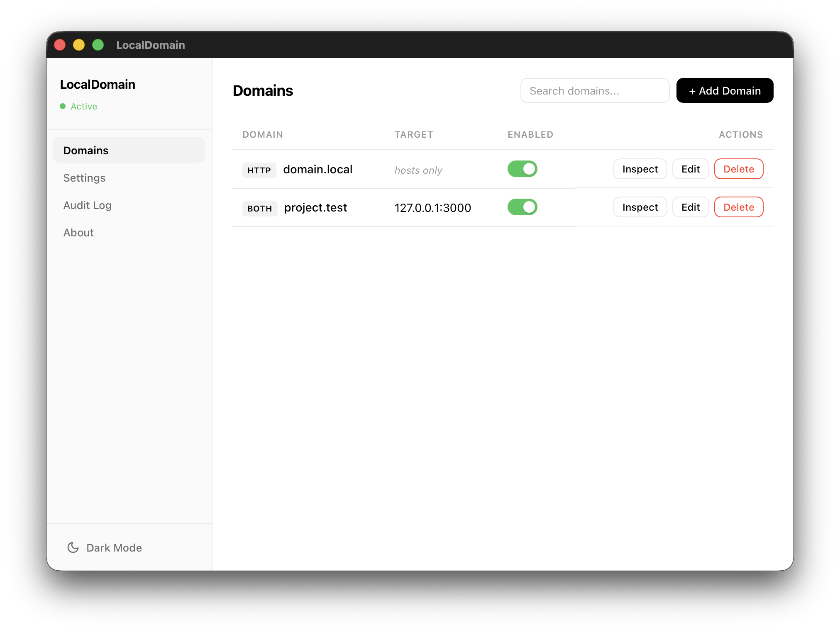840x632 pixels.
Task: Click the Dark Mode moon icon
Action: click(73, 547)
